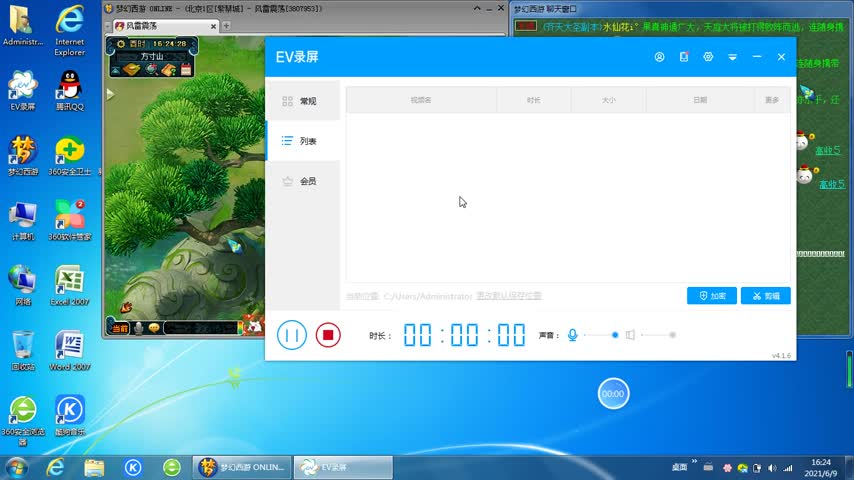
Task: Open the 360 browser taskbar icon
Action: click(172, 467)
